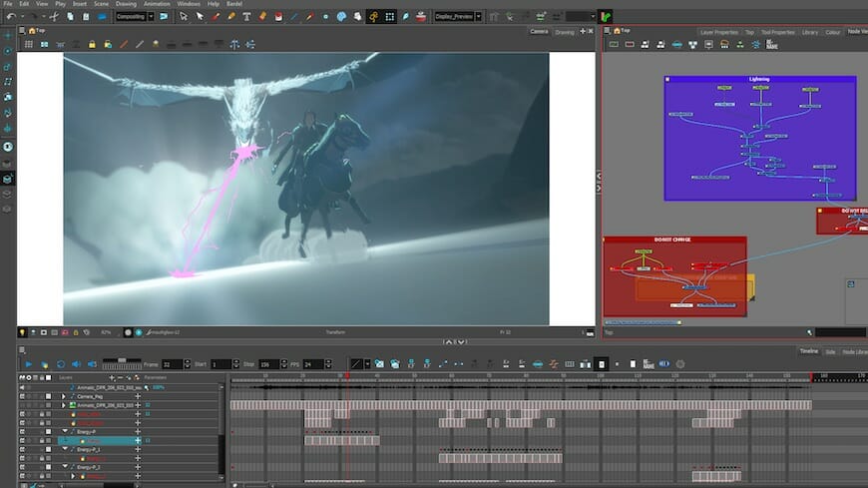Click the Undo arrow in the top toolbar
The image size is (868, 488).
click(x=11, y=17)
